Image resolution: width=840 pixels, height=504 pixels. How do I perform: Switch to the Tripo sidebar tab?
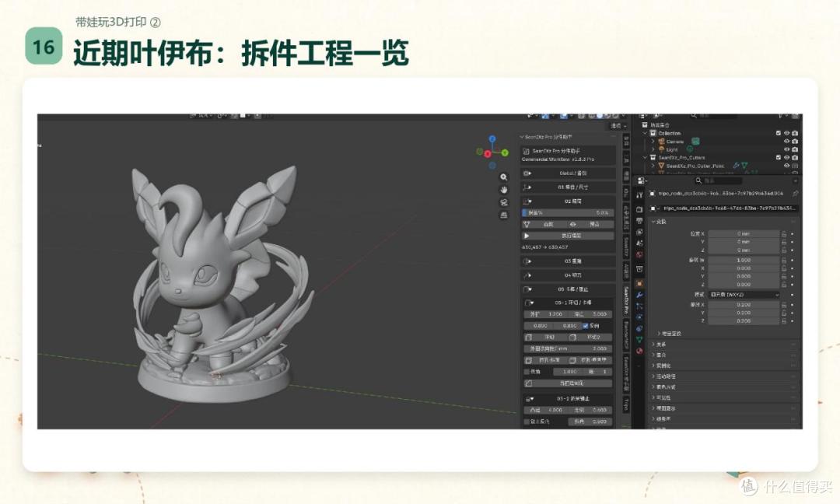click(x=625, y=404)
